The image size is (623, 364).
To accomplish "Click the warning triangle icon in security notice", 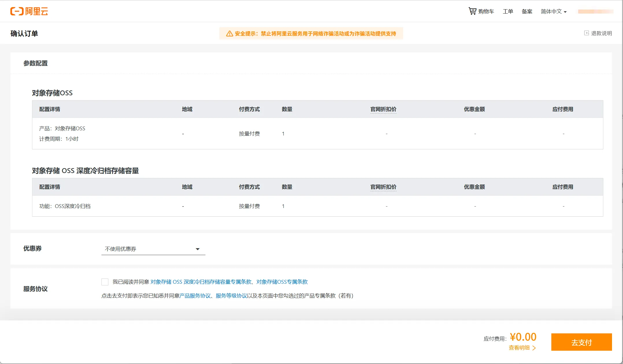I will (229, 34).
